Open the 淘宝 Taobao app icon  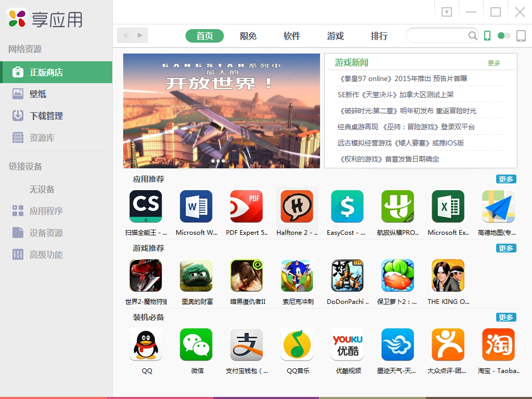tap(498, 345)
